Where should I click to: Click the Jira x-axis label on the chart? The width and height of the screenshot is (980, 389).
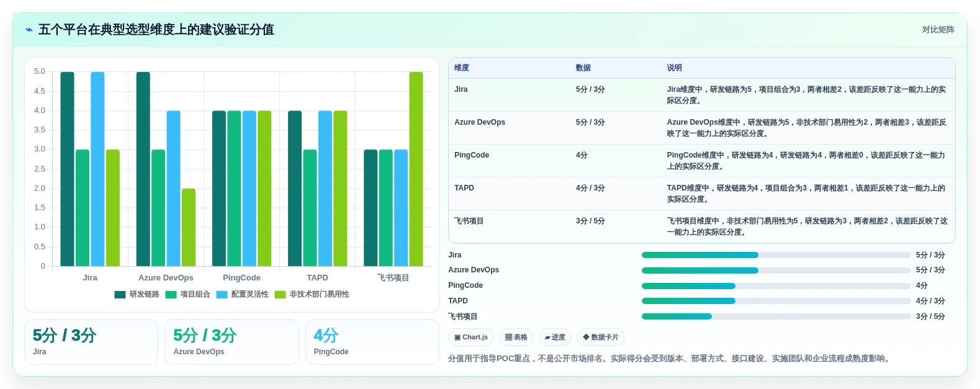click(x=90, y=278)
